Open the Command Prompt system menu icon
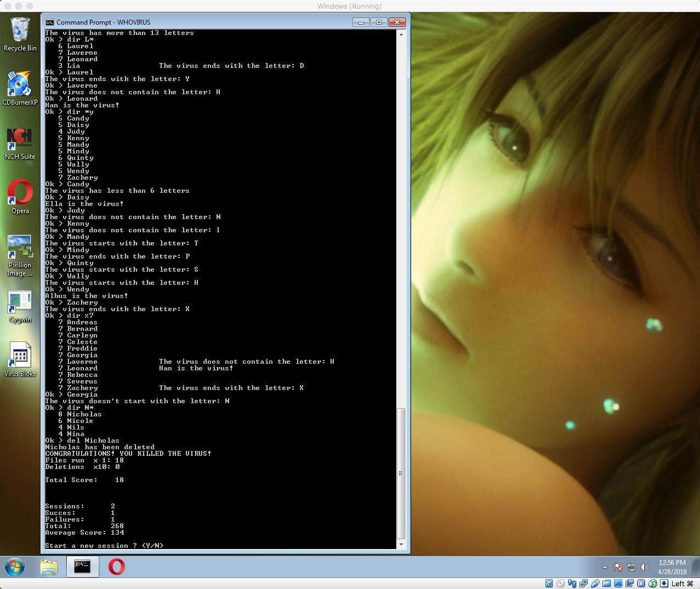The height and width of the screenshot is (589, 700). (x=50, y=22)
